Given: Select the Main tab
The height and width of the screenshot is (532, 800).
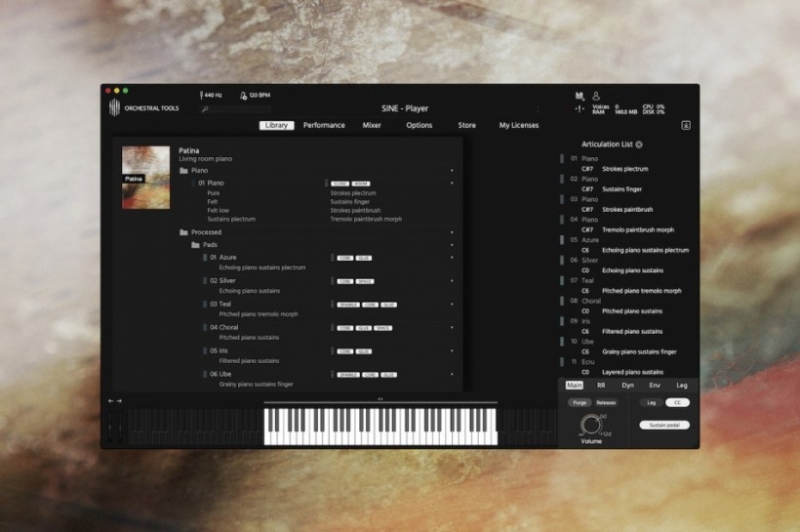Looking at the screenshot, I should (x=574, y=386).
